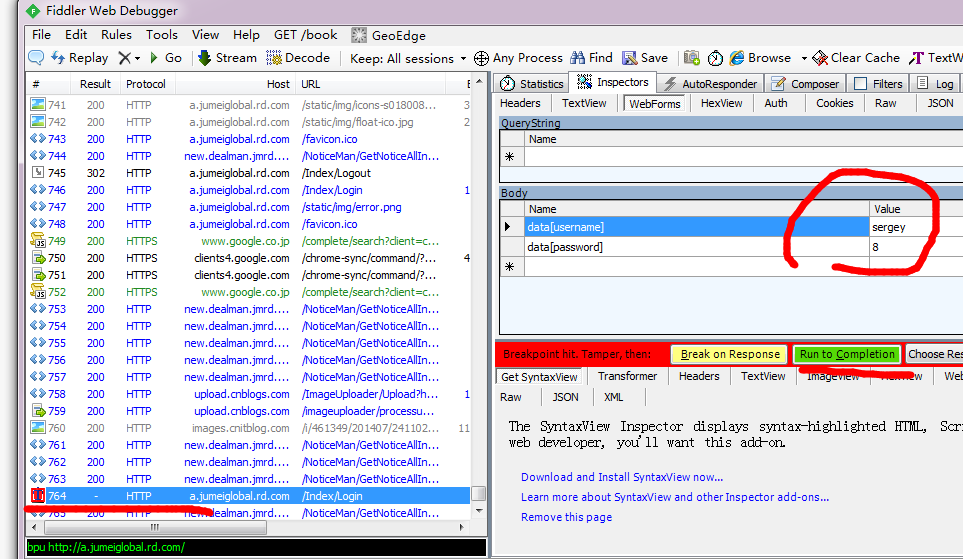Screen dimensions: 963x559
Task: Click the Result column header
Action: (x=95, y=84)
